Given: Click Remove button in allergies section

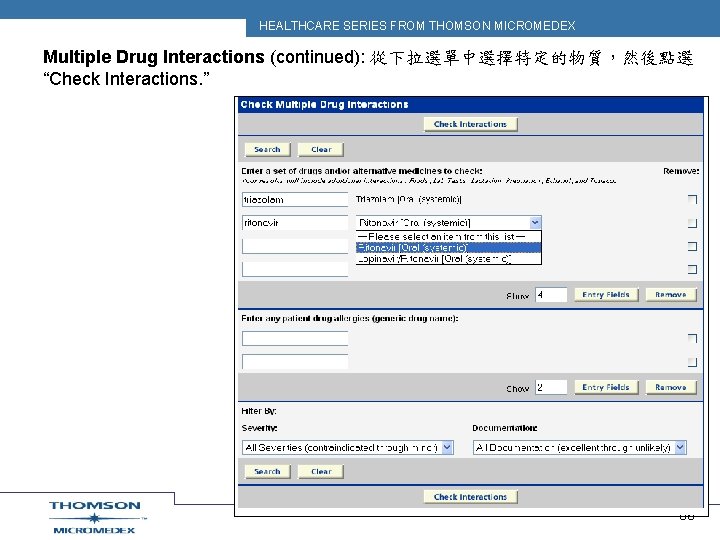Looking at the screenshot, I should pos(671,387).
